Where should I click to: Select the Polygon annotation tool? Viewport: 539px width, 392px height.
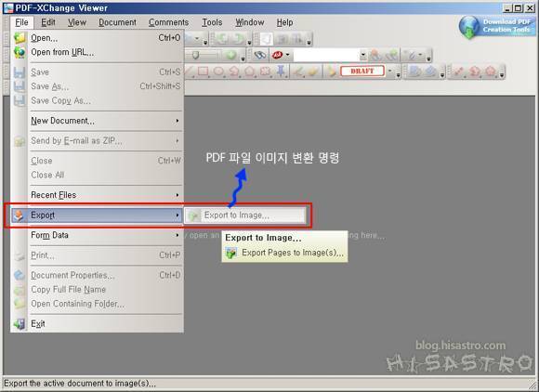249,72
